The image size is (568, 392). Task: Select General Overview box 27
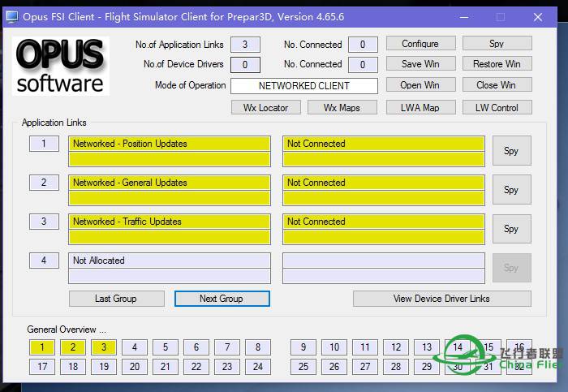pos(365,367)
